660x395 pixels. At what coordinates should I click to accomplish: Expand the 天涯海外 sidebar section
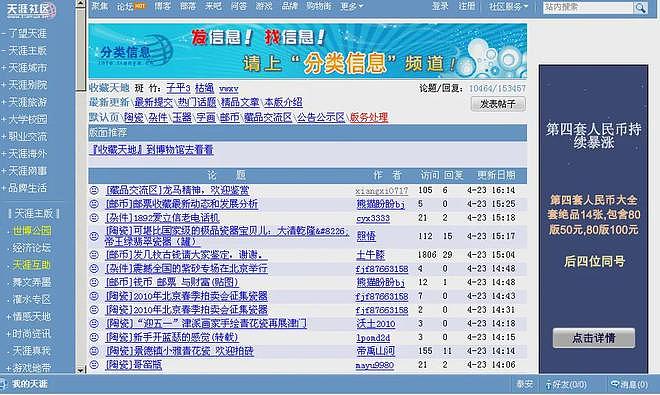pyautogui.click(x=3, y=154)
